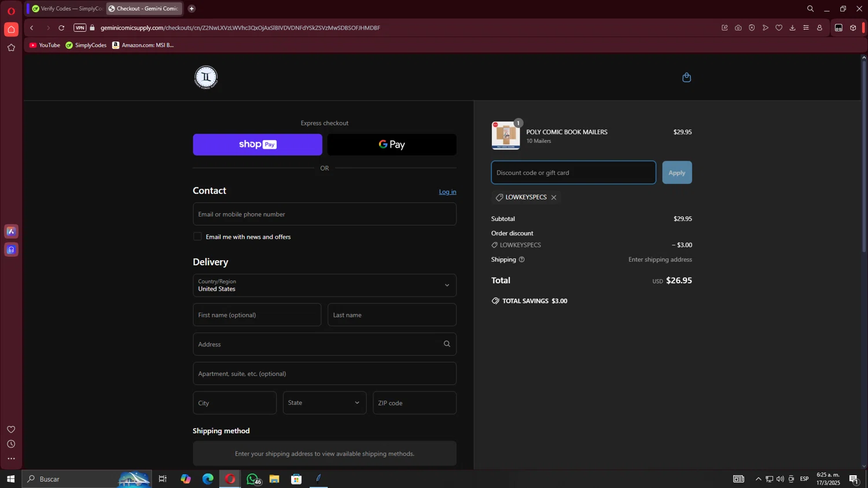Screen dimensions: 868x488
Task: Click the Apartment, suite field
Action: pos(325,374)
